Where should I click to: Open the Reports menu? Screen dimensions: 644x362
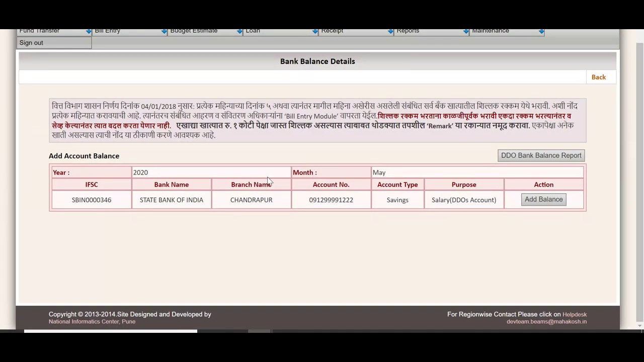tap(431, 32)
